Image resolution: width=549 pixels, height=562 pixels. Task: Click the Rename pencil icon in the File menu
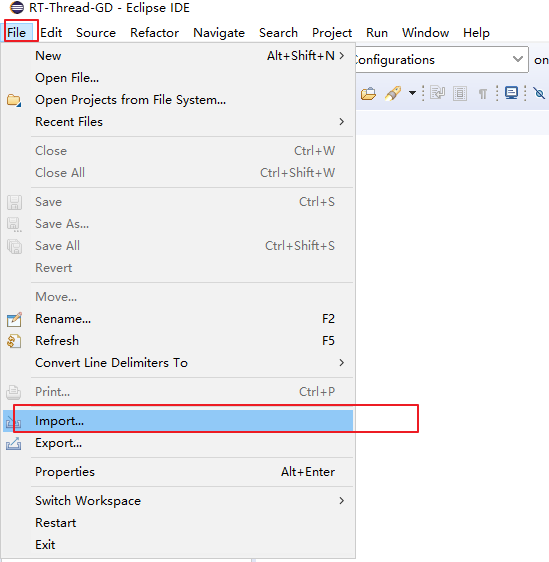[x=14, y=319]
